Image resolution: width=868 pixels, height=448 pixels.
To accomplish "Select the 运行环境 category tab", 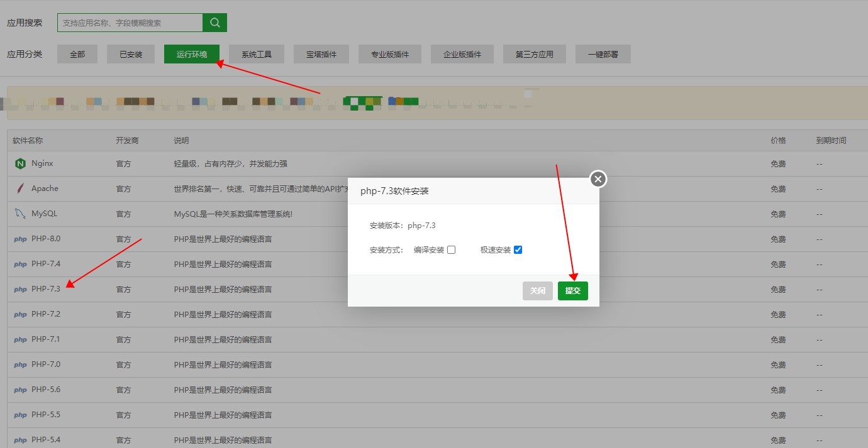I will click(192, 54).
